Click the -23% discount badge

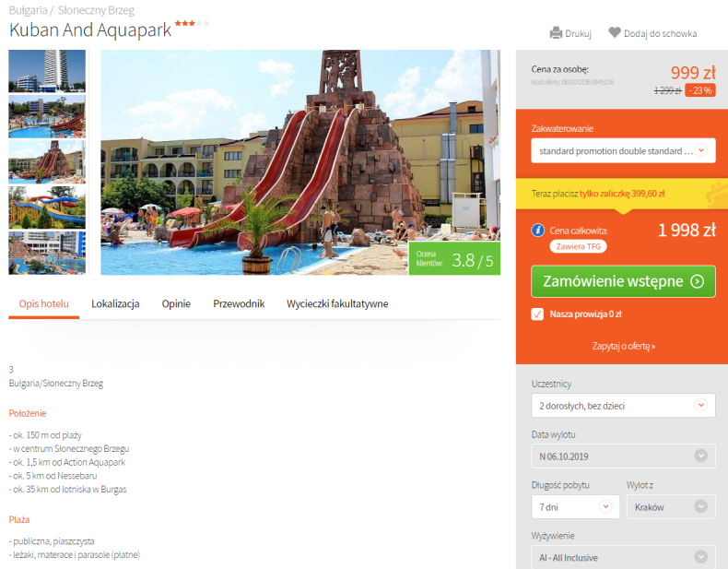pyautogui.click(x=700, y=90)
